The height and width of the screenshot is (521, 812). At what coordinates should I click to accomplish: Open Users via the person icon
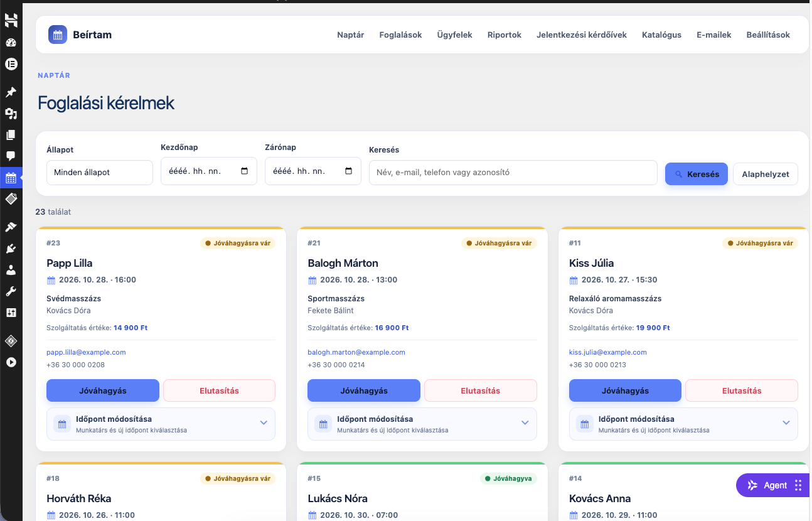(11, 270)
